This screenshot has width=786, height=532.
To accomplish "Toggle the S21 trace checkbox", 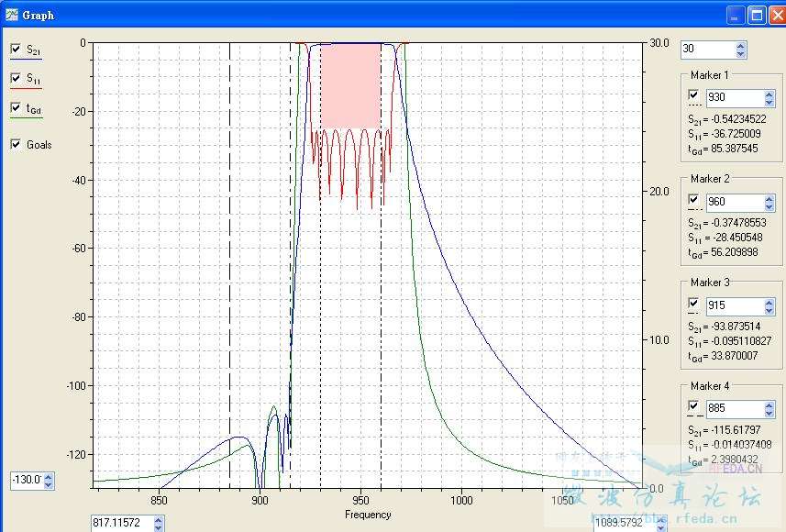I will pos(16,49).
